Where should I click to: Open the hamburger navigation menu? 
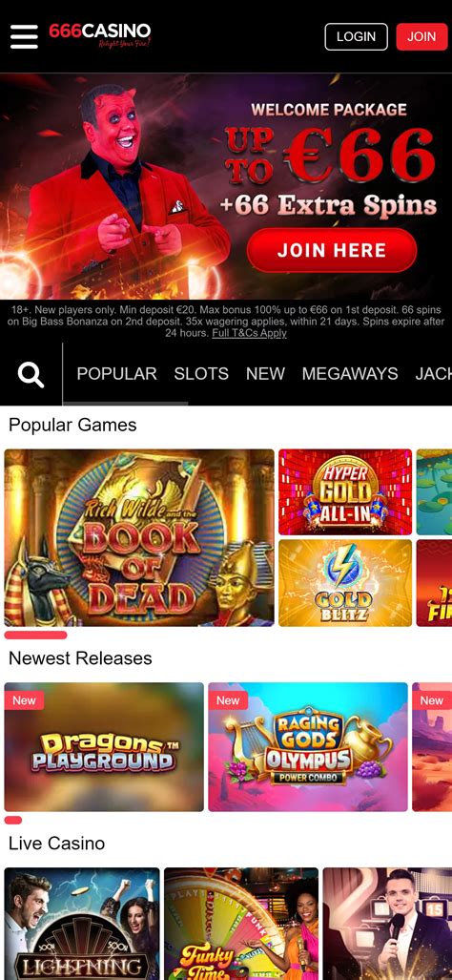tap(25, 37)
